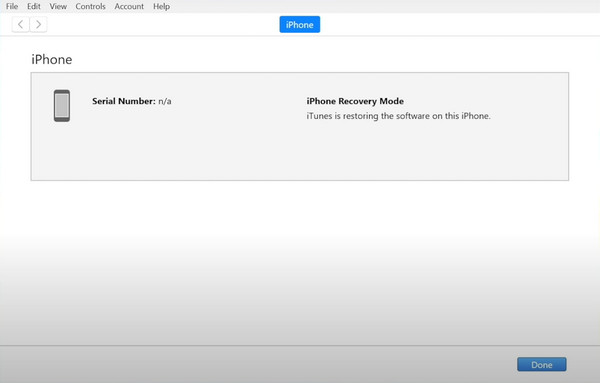Go back with the left arrow button
The width and height of the screenshot is (600, 383).
pyautogui.click(x=21, y=24)
